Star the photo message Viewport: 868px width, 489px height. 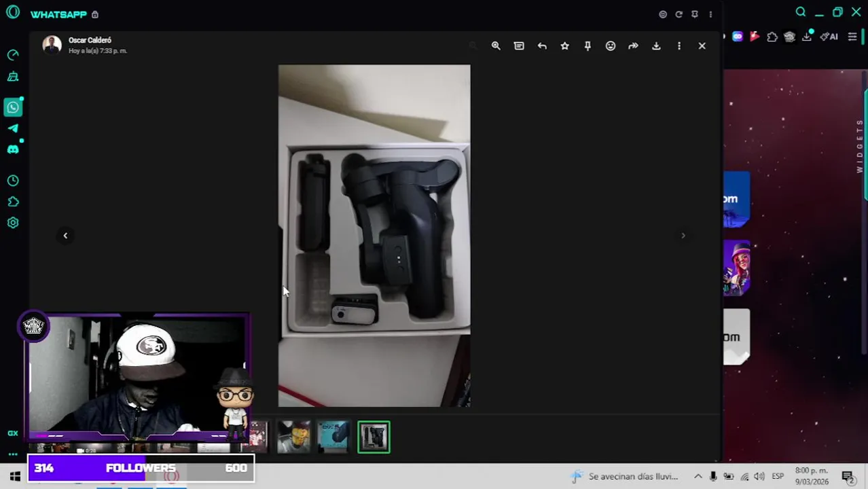pos(564,46)
